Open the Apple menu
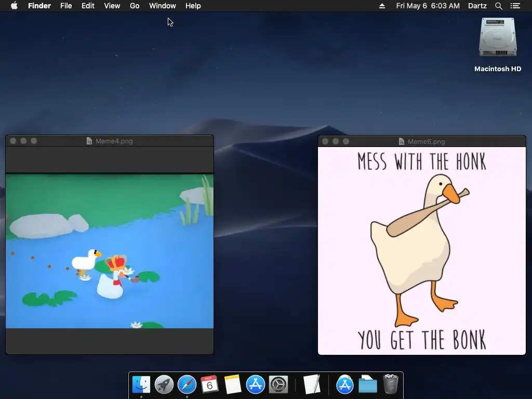This screenshot has width=532, height=399. 14,6
